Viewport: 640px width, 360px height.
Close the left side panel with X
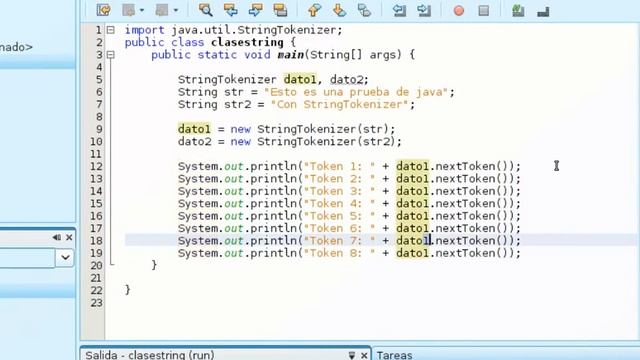(69, 237)
